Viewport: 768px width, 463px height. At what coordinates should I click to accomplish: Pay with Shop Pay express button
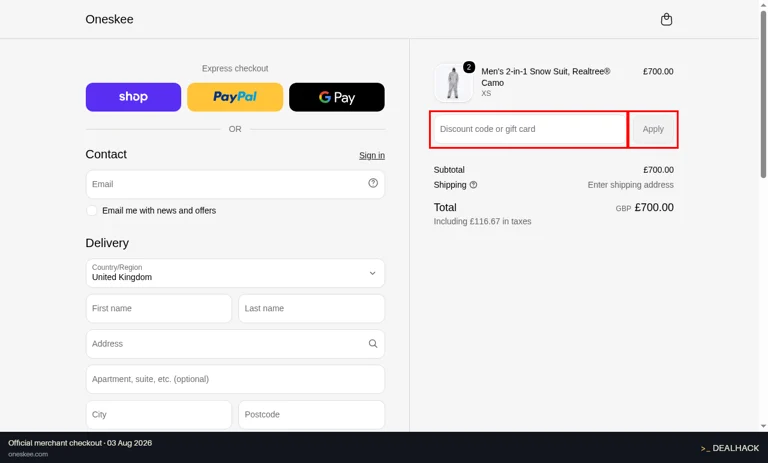(x=133, y=97)
